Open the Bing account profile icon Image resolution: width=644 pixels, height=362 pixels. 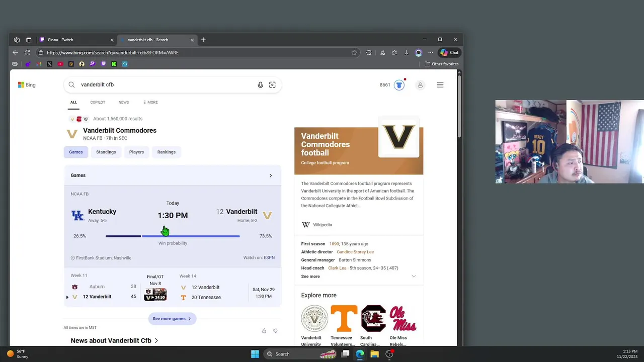[x=420, y=85]
